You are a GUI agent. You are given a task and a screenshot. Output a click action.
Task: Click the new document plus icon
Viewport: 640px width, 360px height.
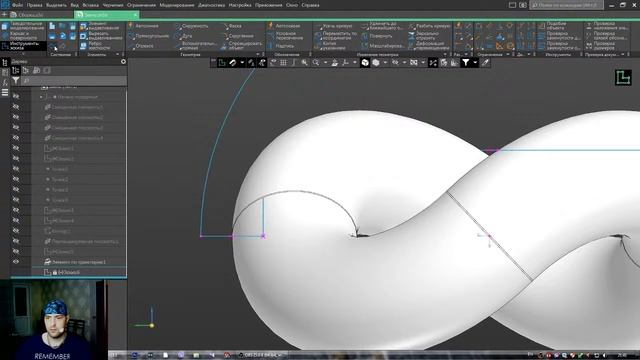pos(4,14)
